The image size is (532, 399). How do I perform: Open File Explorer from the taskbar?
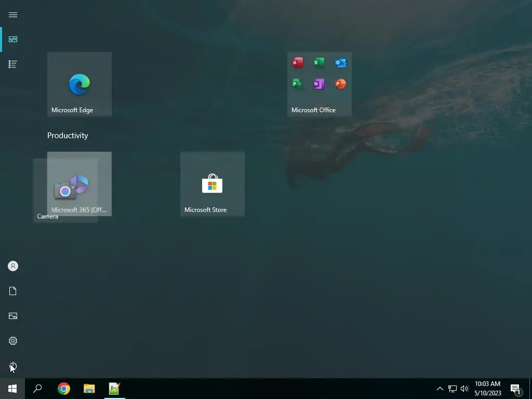pyautogui.click(x=89, y=389)
